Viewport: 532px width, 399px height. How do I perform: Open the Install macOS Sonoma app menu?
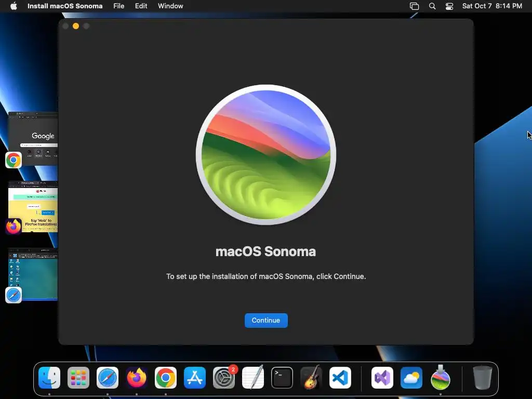65,6
